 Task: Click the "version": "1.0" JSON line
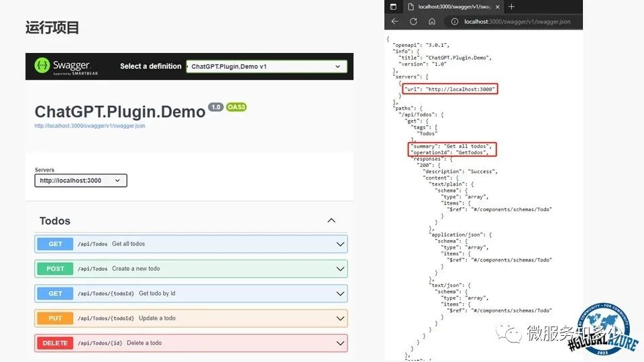click(x=423, y=64)
